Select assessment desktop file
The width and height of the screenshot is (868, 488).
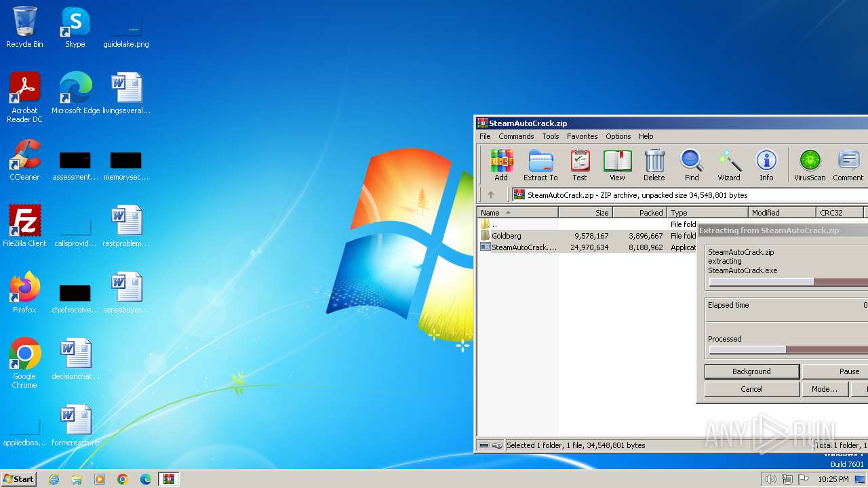coord(75,166)
